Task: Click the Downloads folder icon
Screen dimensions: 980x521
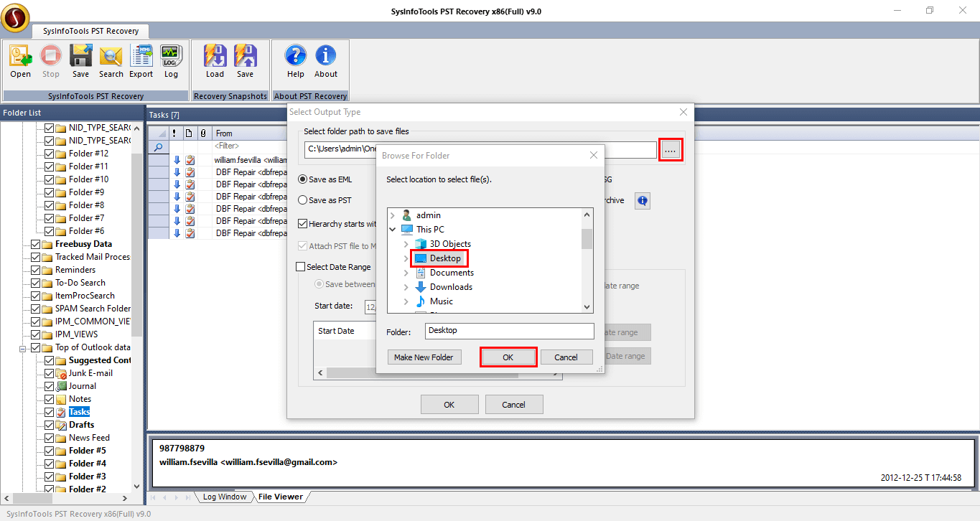Action: (x=421, y=287)
